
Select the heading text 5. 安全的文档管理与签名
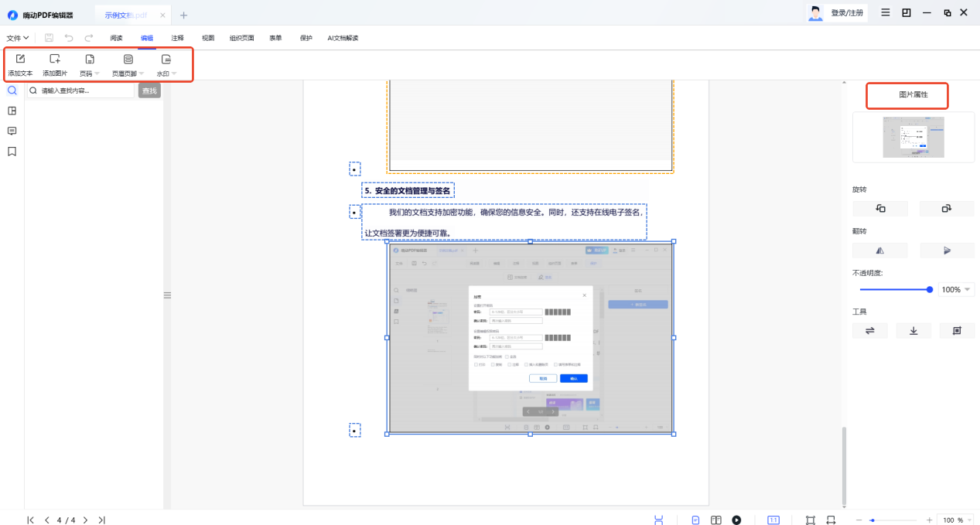tap(408, 190)
